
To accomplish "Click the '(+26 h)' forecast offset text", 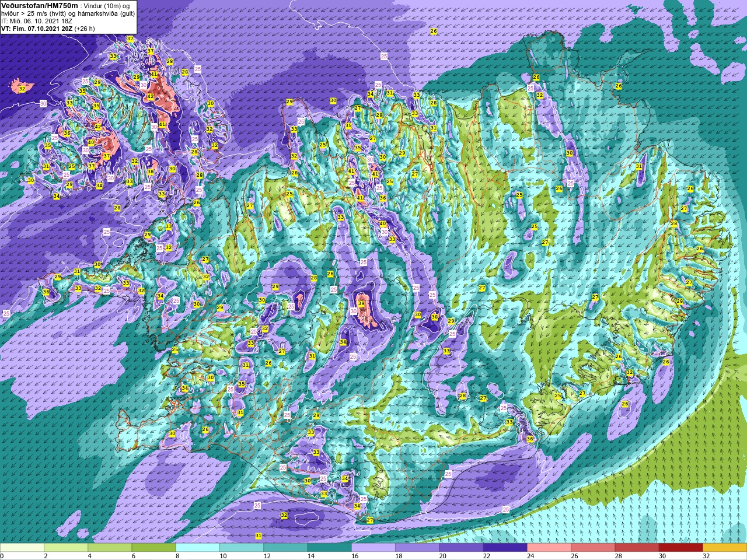I will (85, 28).
